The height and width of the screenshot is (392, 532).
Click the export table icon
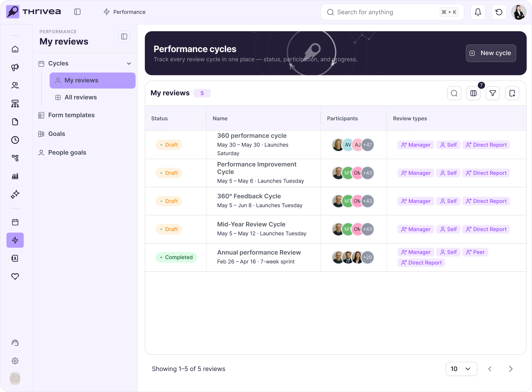(x=512, y=93)
